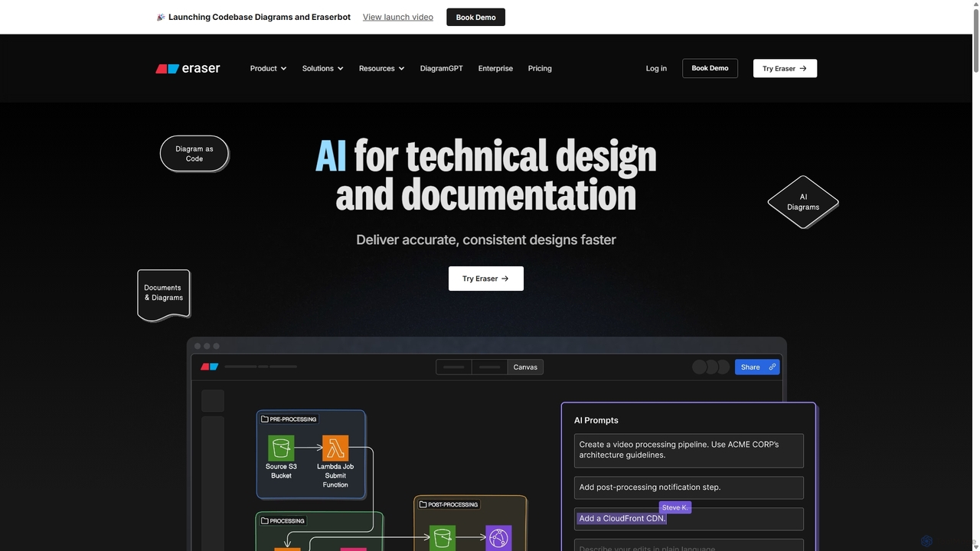
Task: Click the Log in link
Action: click(656, 68)
